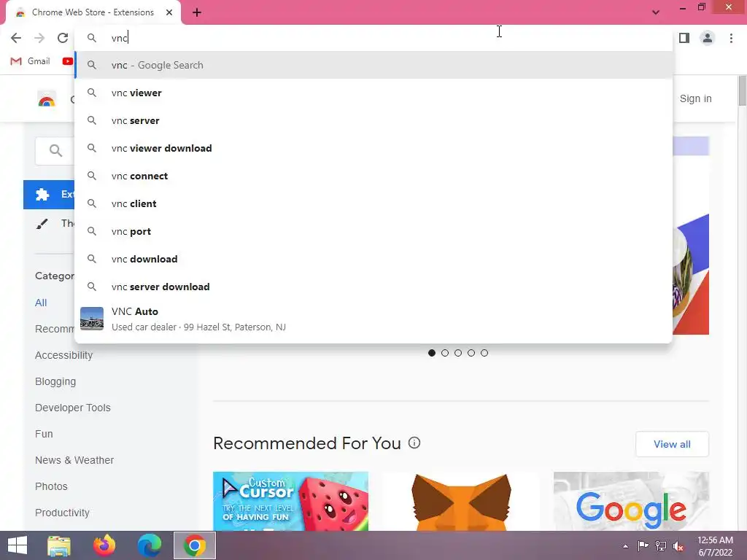Open the Fun category

click(x=44, y=434)
